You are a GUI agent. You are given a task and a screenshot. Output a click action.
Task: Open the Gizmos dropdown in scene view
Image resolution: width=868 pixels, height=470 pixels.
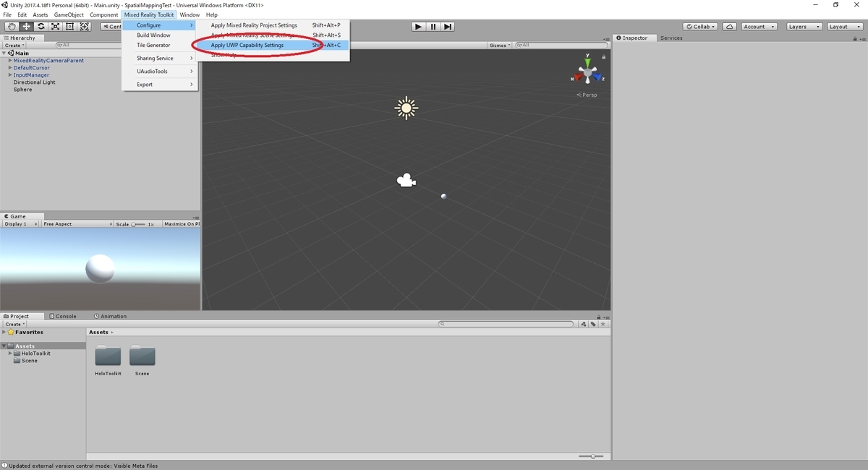point(500,45)
